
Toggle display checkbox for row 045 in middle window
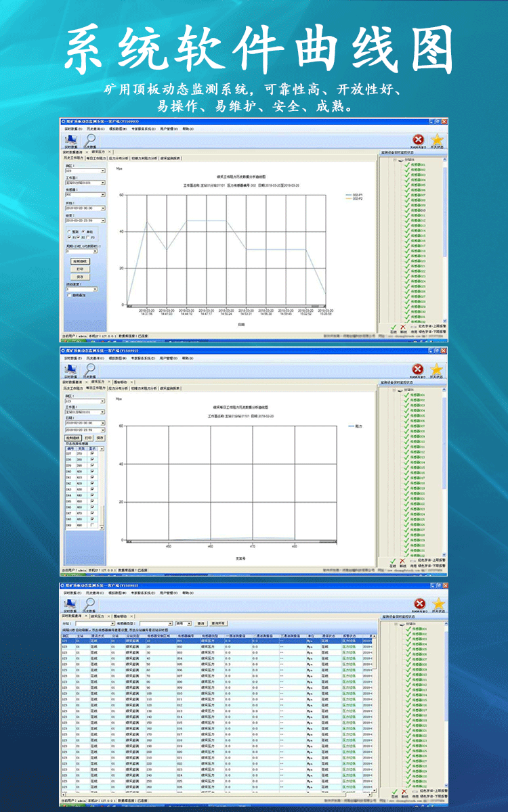click(x=92, y=501)
